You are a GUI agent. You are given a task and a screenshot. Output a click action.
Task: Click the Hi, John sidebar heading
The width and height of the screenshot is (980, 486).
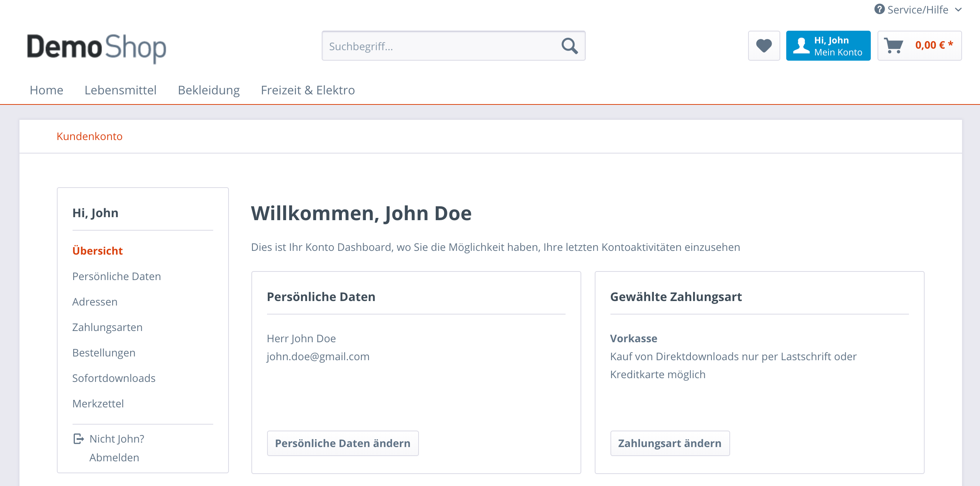[95, 213]
